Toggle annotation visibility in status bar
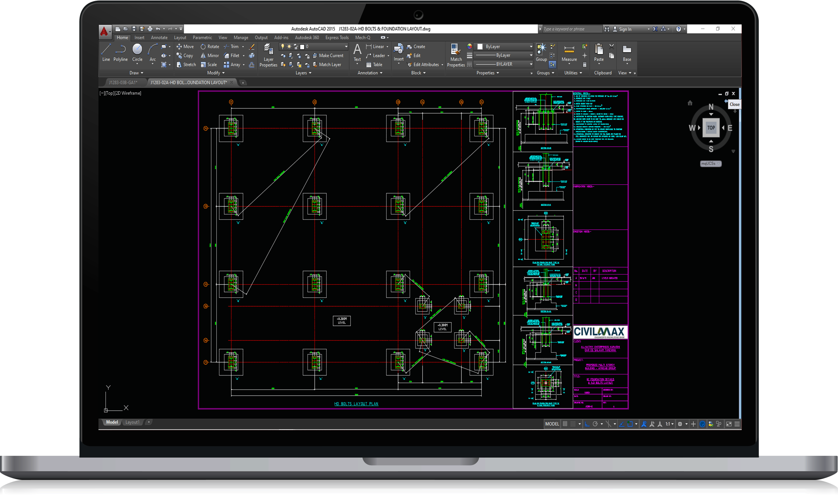The height and width of the screenshot is (504, 838). pyautogui.click(x=644, y=424)
